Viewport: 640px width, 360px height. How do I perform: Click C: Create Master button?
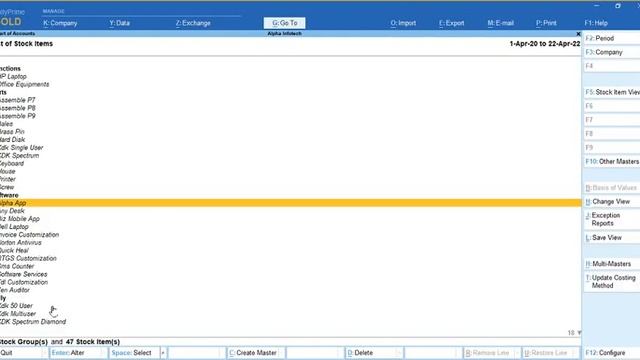coord(255,353)
